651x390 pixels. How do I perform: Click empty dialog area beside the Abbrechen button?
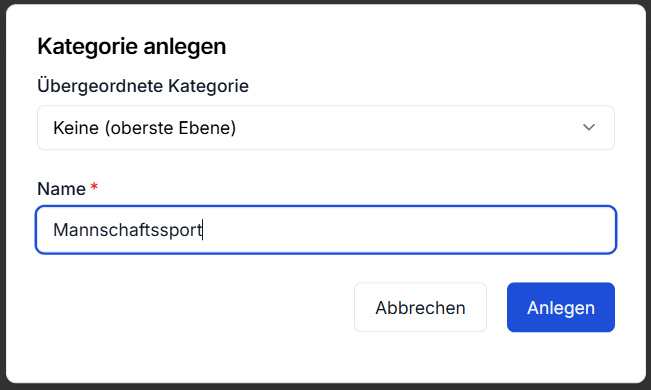[195, 307]
